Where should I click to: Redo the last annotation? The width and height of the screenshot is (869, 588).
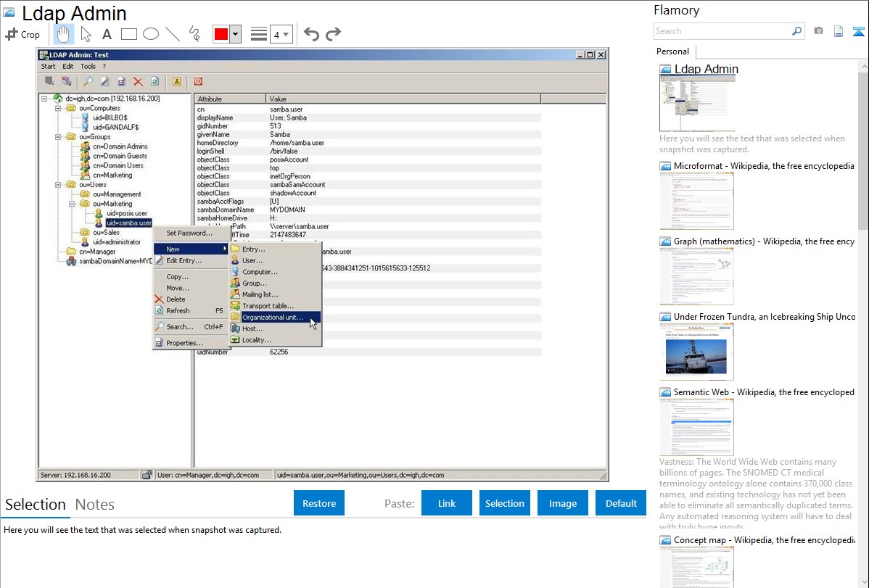[333, 34]
